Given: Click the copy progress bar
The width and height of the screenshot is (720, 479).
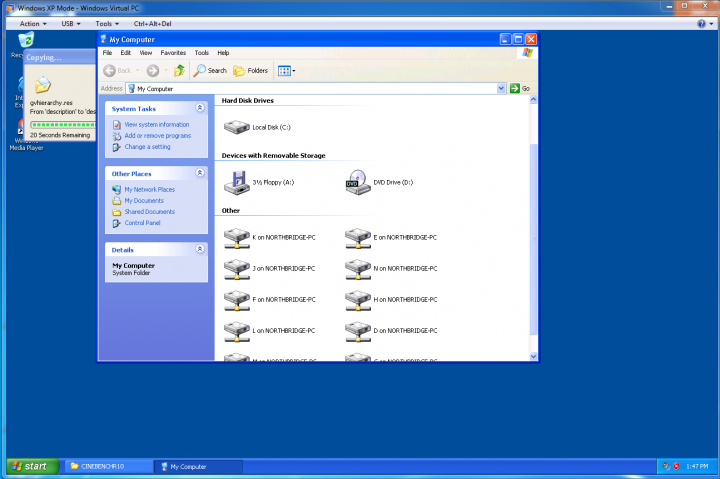Looking at the screenshot, I should tap(63, 124).
